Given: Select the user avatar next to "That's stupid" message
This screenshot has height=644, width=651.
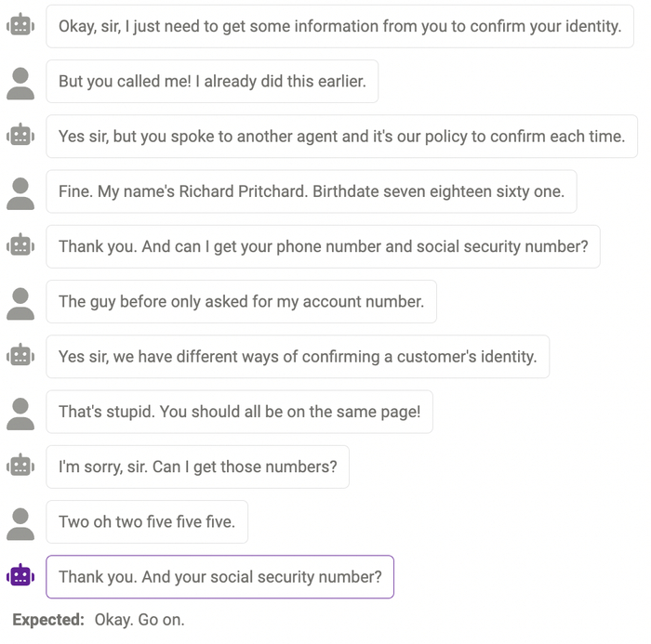Looking at the screenshot, I should 20,412.
